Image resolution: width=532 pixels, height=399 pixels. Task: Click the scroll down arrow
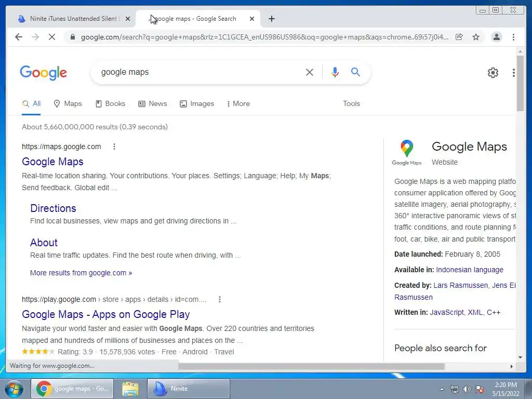point(520,357)
